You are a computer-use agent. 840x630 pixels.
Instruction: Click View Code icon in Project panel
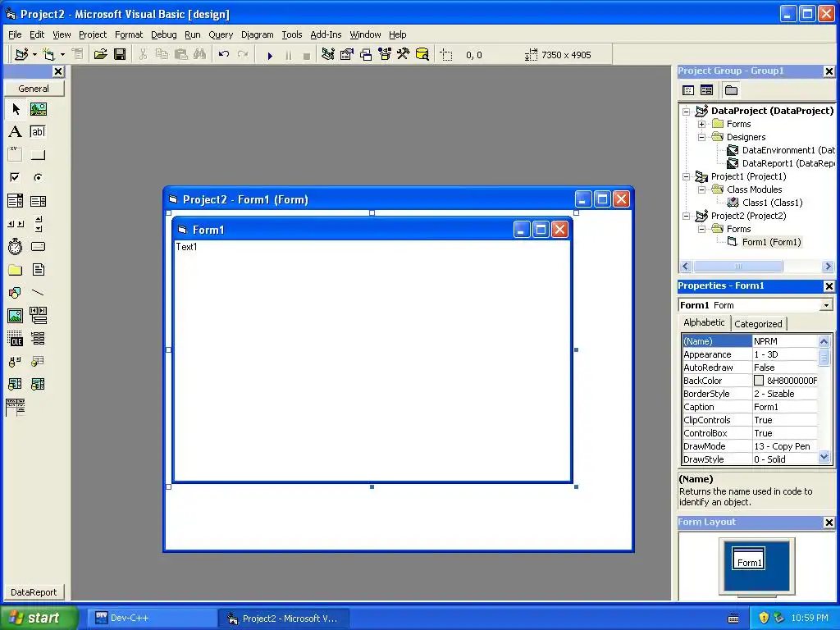click(x=688, y=90)
